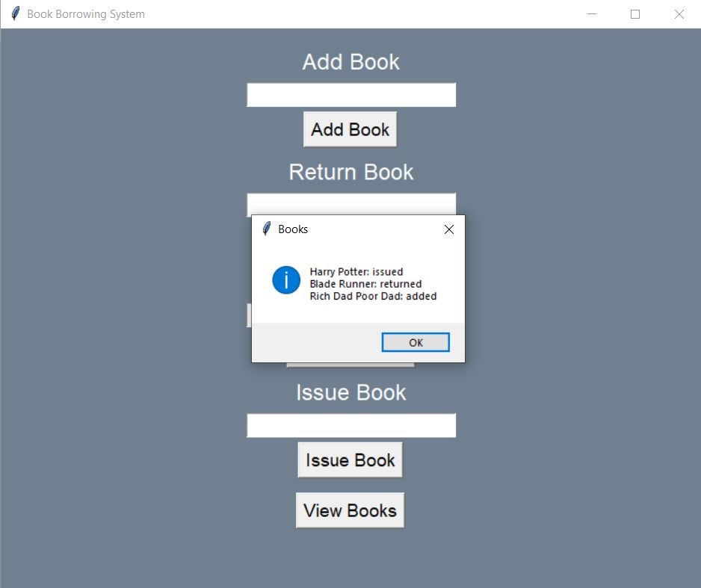Screen dimensions: 701x588
Task: Click the Issue Book heading label
Action: click(350, 392)
